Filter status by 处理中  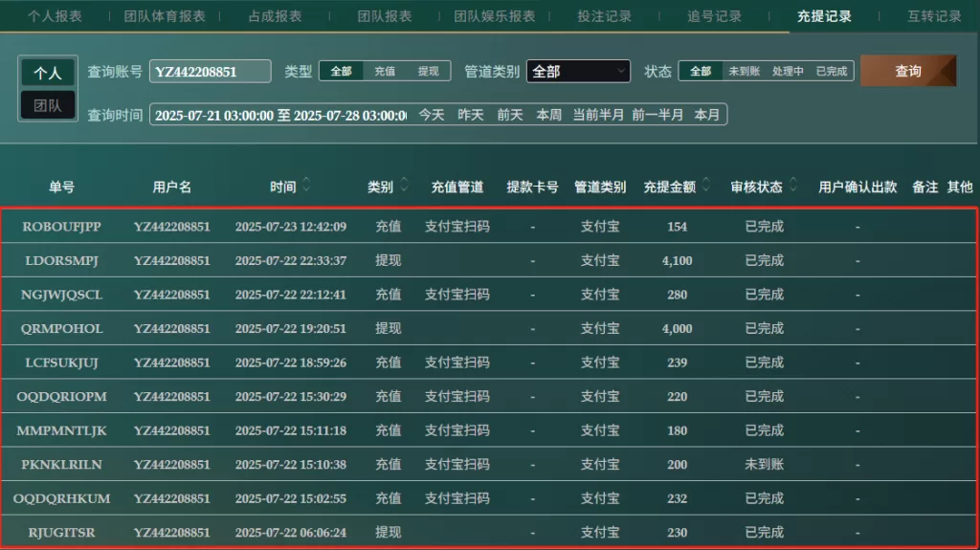click(x=788, y=71)
